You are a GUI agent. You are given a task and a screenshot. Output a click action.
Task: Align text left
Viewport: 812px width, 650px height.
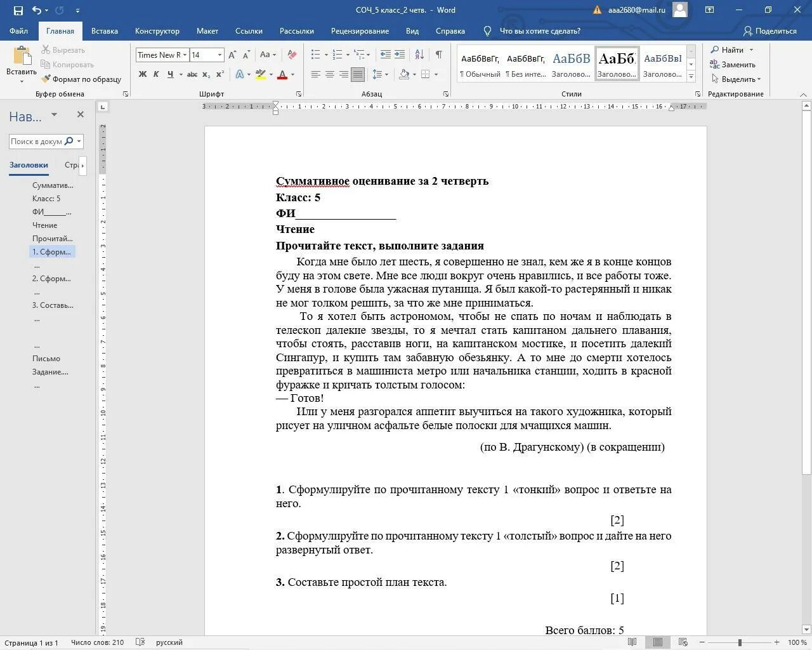coord(315,74)
